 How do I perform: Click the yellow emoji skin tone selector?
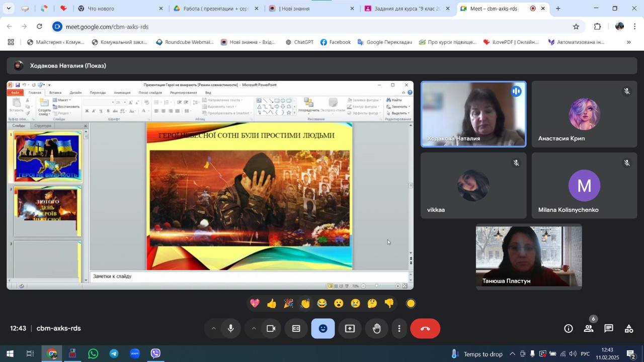[x=411, y=304]
